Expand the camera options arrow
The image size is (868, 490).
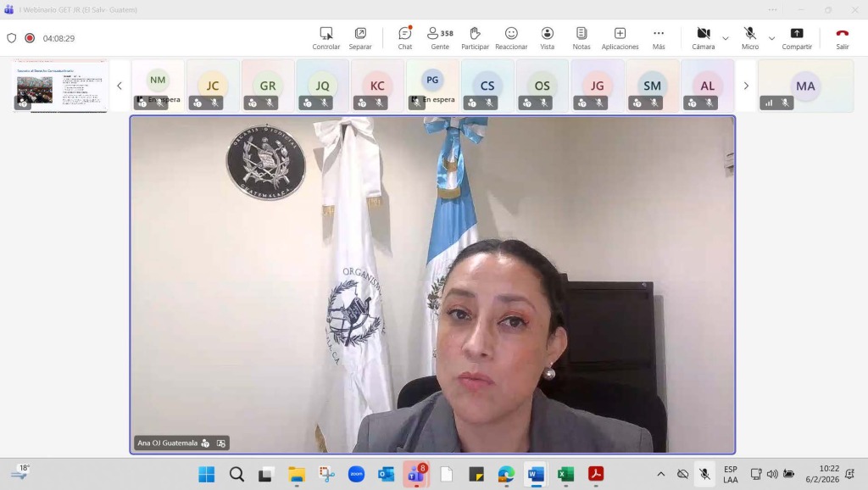(x=725, y=38)
